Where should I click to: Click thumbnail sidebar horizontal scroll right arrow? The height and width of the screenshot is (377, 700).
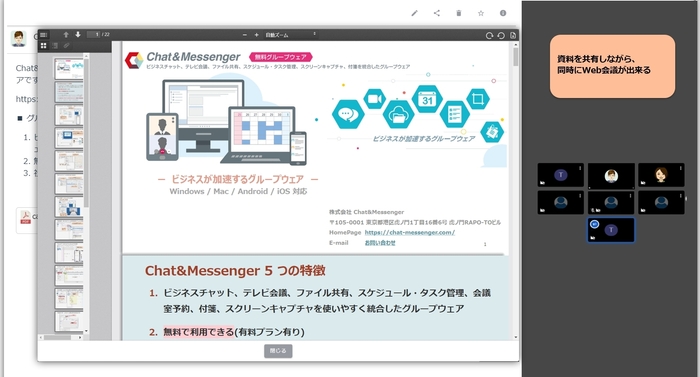click(x=80, y=337)
